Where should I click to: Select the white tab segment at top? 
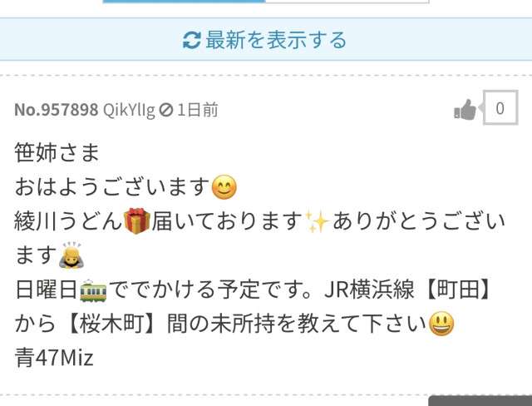347,2
